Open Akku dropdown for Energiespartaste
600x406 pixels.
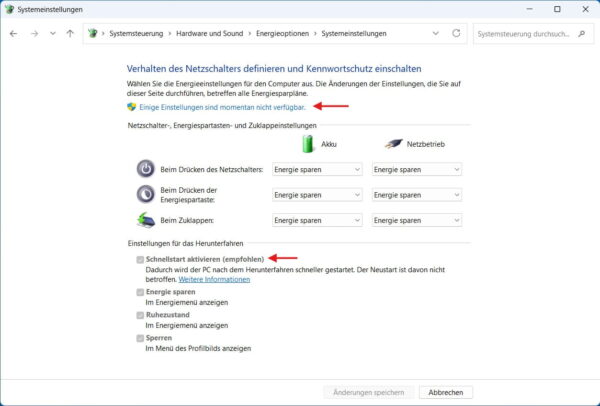[x=317, y=195]
